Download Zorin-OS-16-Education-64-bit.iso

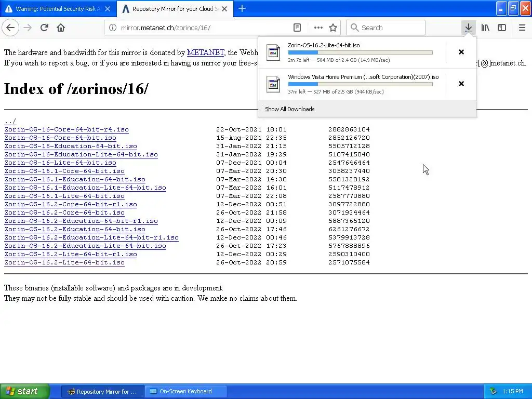click(x=71, y=146)
